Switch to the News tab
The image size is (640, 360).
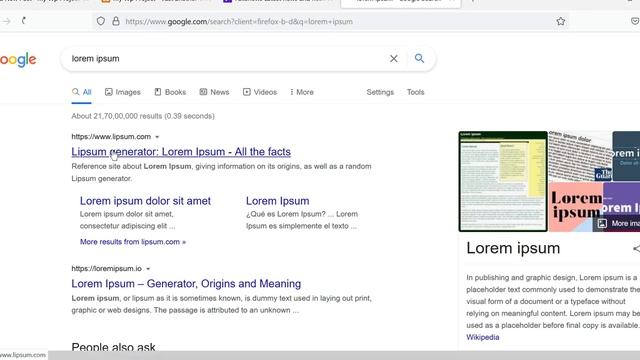click(x=214, y=92)
